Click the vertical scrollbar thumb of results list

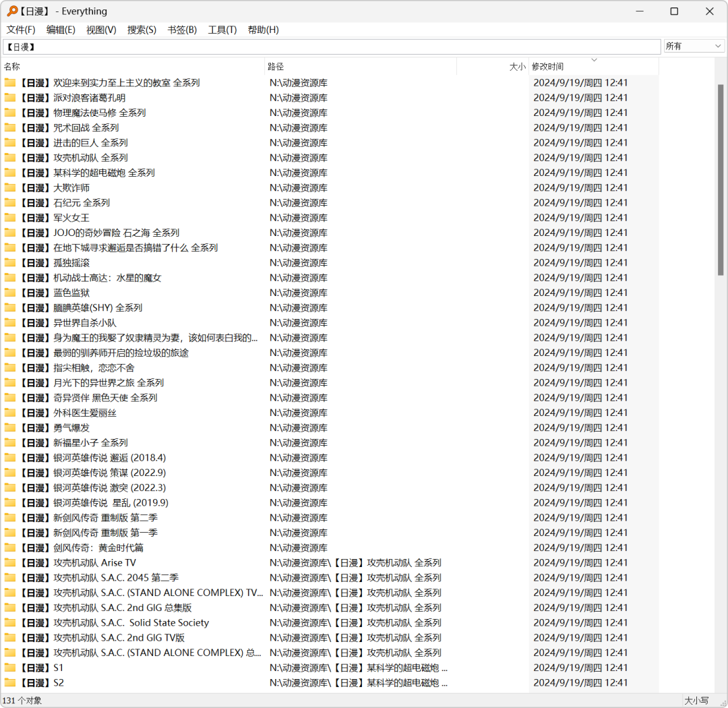pos(720,180)
